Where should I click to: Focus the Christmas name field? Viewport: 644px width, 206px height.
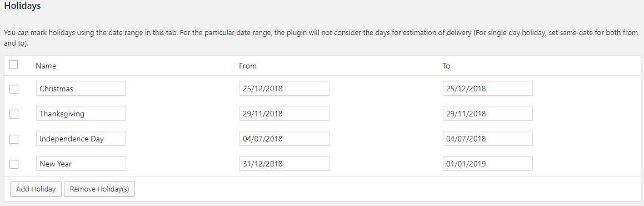[x=81, y=89]
